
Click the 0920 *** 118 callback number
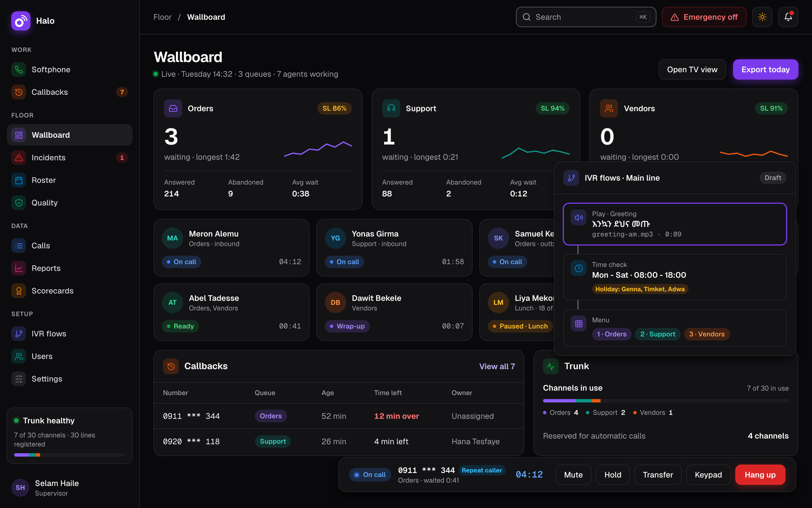pyautogui.click(x=191, y=441)
